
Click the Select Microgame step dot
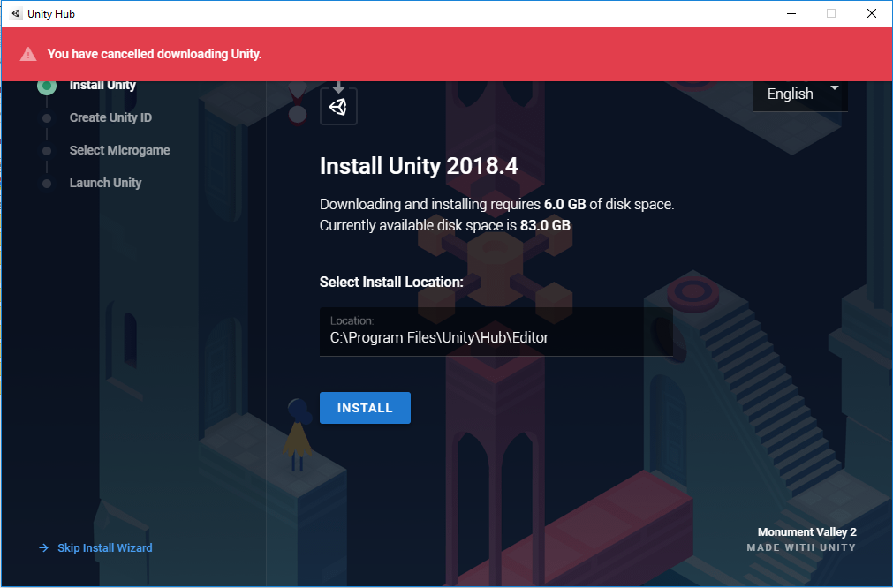(x=47, y=151)
